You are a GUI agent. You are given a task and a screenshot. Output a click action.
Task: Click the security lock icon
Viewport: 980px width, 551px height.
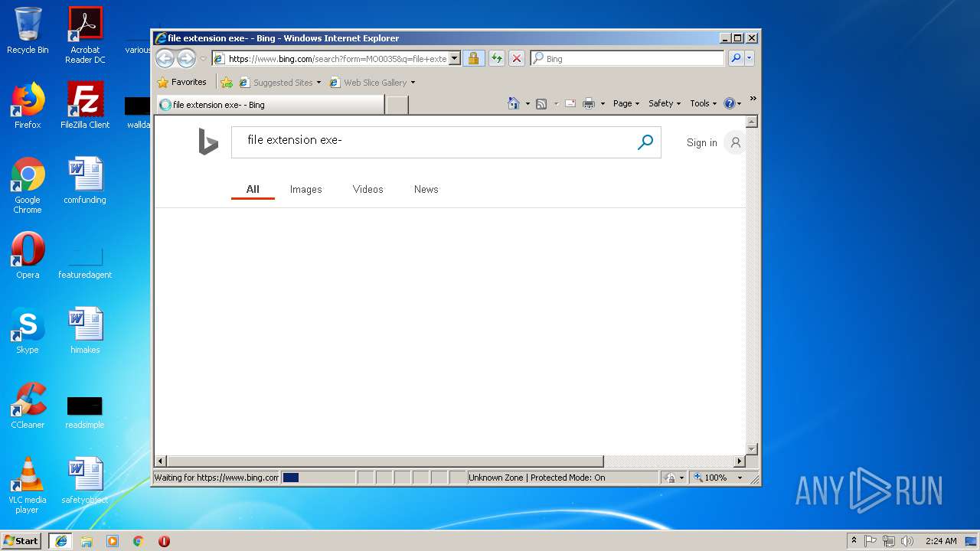(473, 59)
